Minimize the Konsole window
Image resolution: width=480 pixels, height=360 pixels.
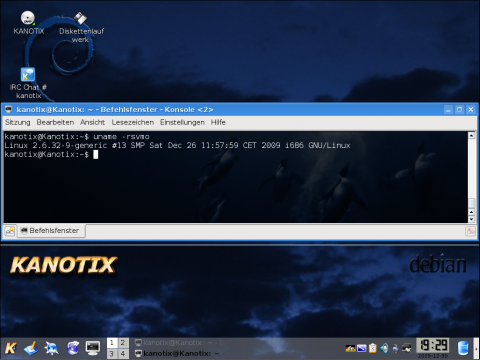pyautogui.click(x=449, y=109)
